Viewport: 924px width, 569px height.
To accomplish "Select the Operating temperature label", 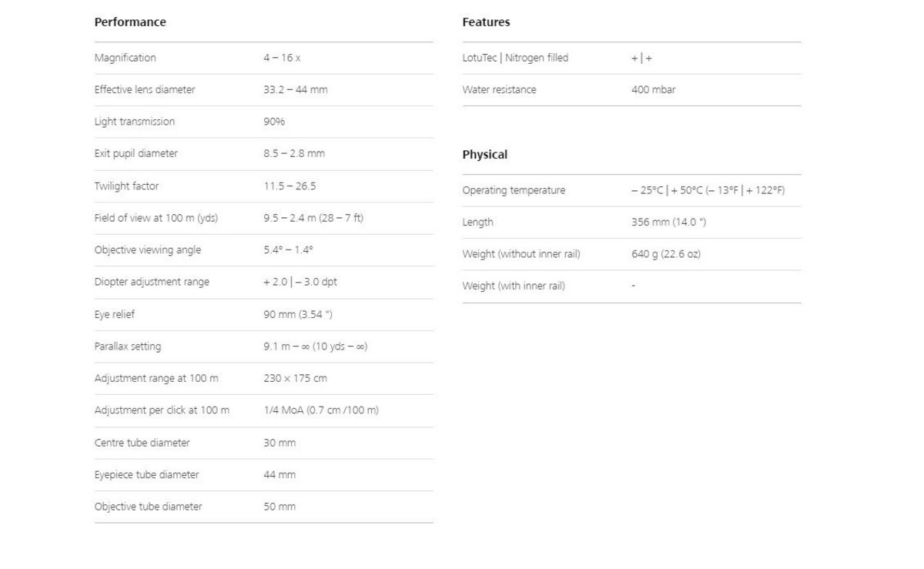I will coord(514,190).
